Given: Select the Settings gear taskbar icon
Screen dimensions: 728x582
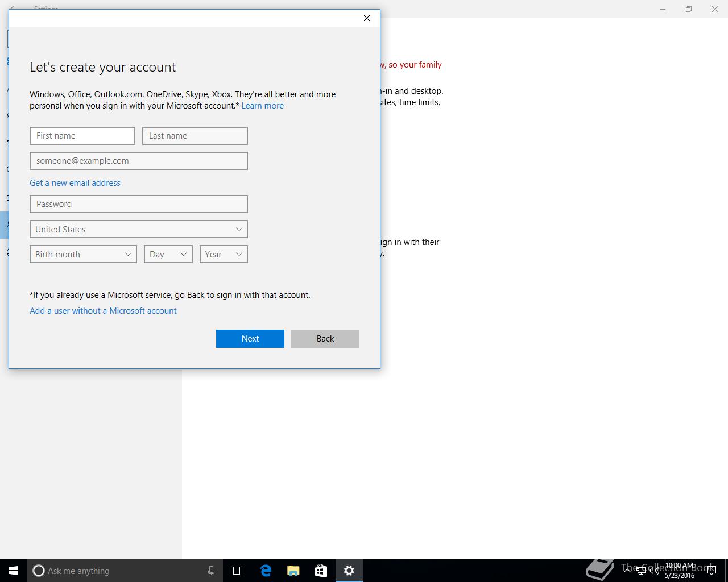Looking at the screenshot, I should pyautogui.click(x=349, y=571).
